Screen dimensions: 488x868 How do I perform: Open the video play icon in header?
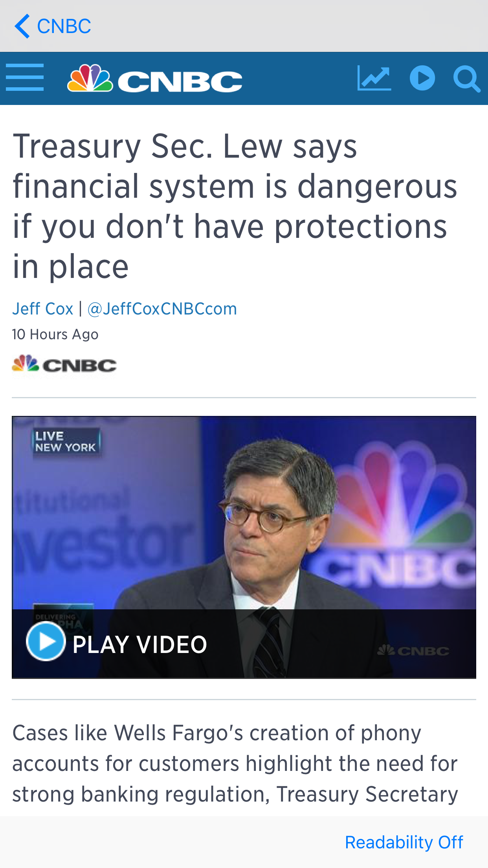click(422, 78)
